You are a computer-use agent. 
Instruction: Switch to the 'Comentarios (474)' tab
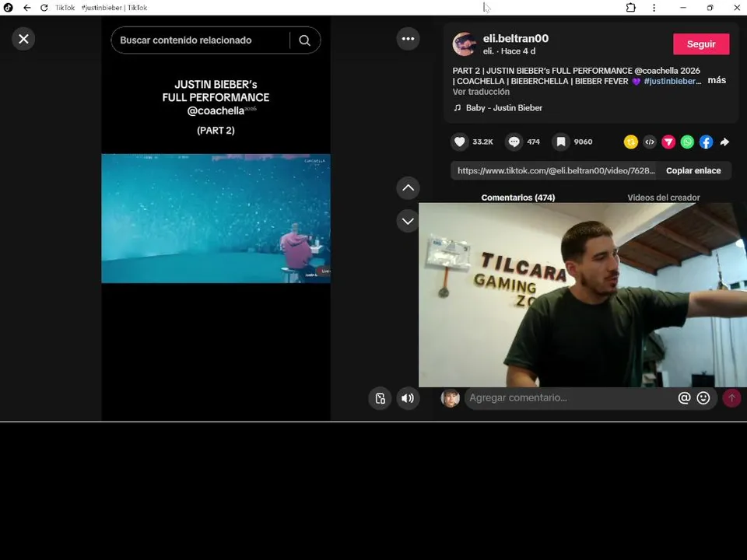click(x=518, y=198)
